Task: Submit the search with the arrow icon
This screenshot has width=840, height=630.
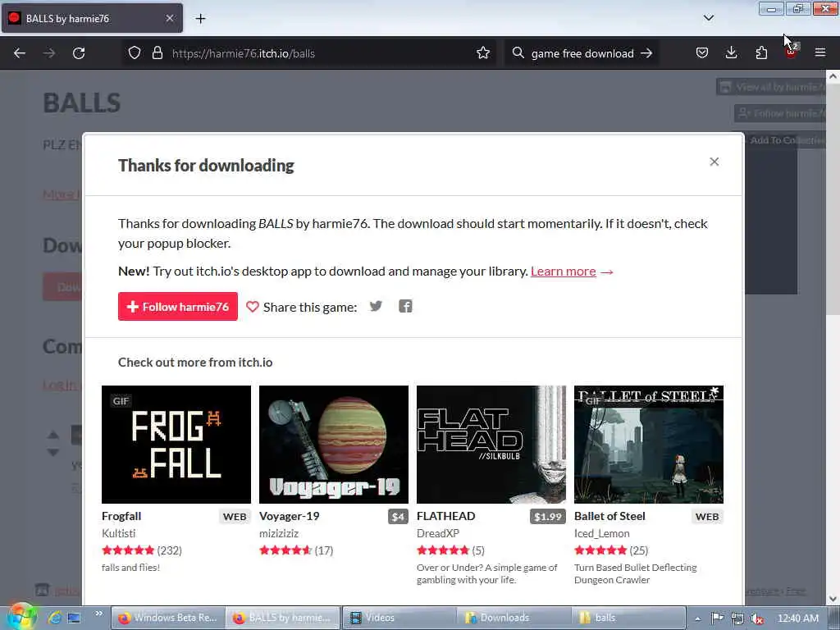Action: pyautogui.click(x=646, y=53)
